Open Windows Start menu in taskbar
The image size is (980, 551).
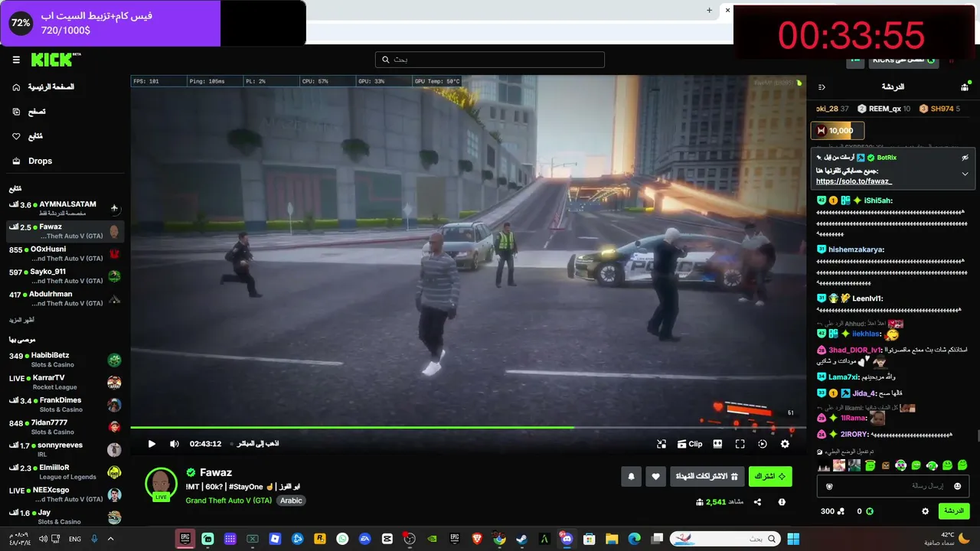point(792,539)
